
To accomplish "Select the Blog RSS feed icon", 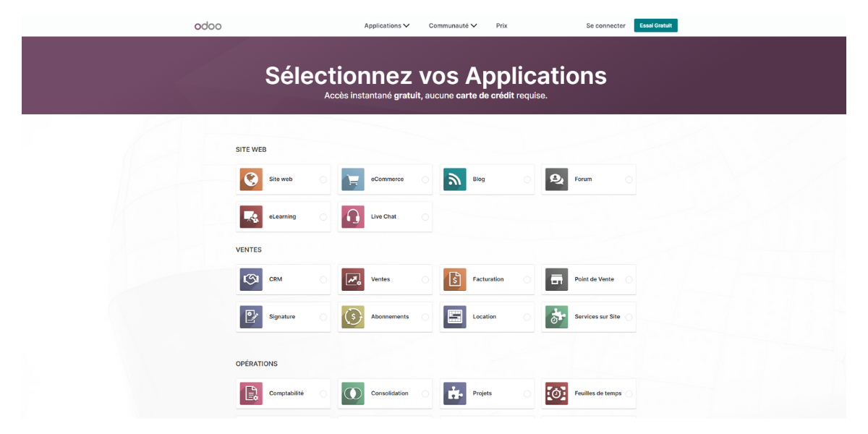I will [454, 179].
